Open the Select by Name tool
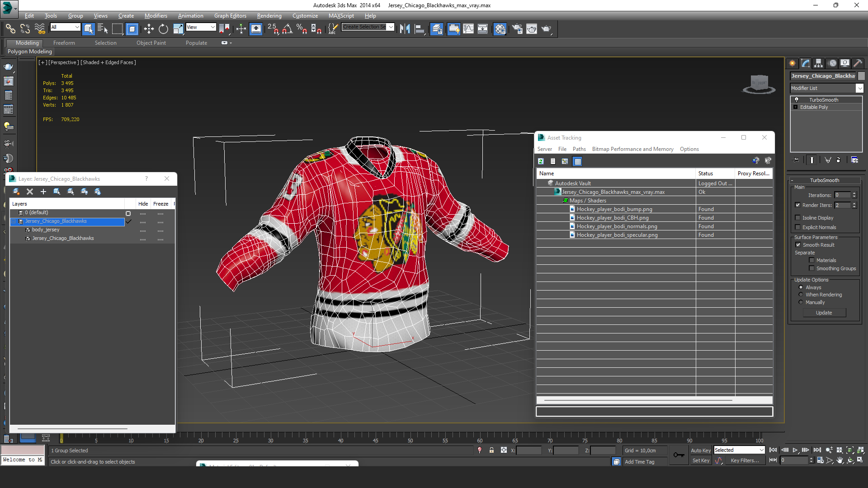 click(103, 29)
